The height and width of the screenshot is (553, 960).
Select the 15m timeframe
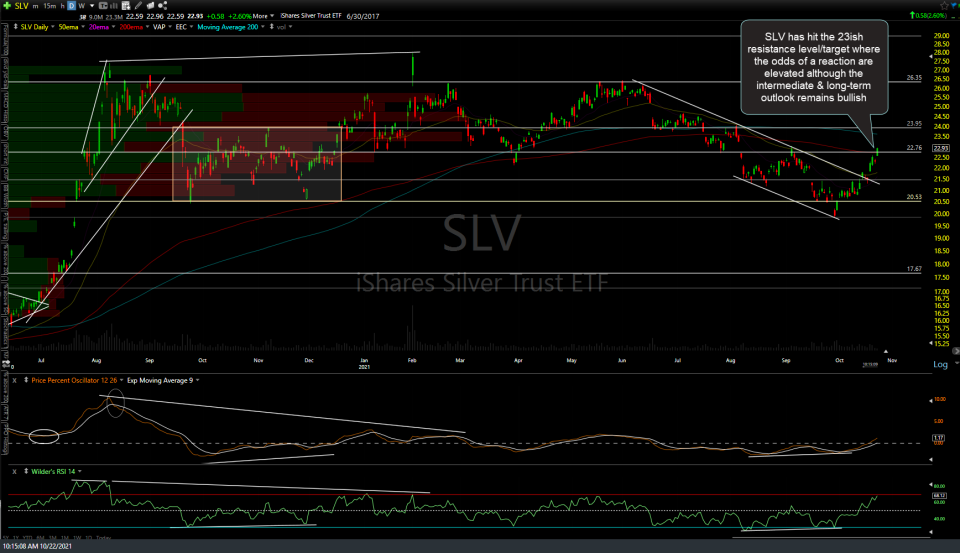50,6
